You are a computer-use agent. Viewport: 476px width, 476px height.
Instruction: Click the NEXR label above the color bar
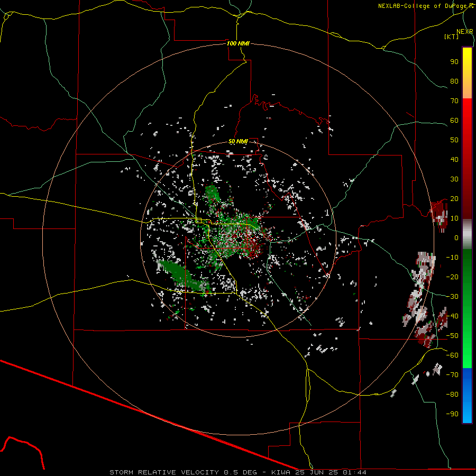click(465, 32)
